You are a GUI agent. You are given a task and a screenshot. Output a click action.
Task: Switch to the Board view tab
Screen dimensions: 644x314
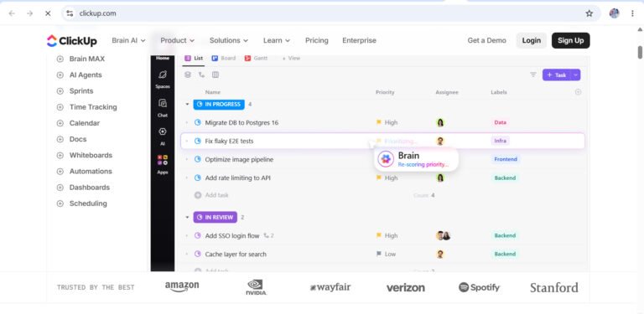224,59
